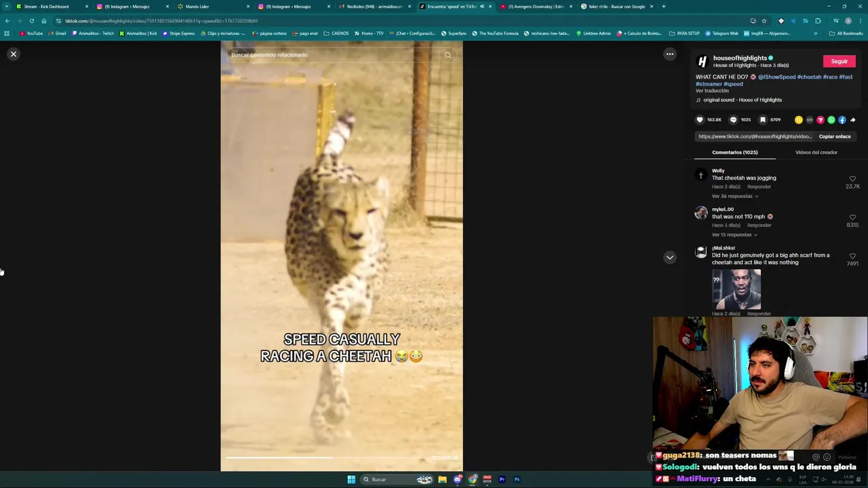Select the Comentarios (1025) tab

click(x=734, y=152)
